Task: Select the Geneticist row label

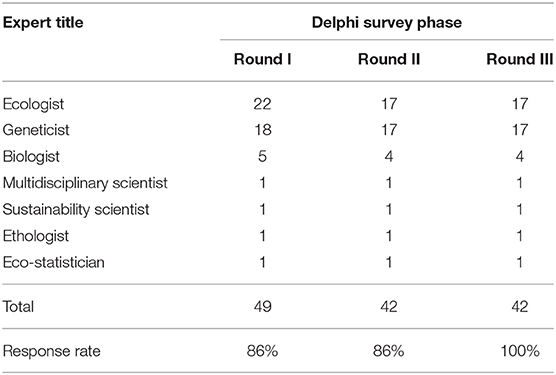Action: pyautogui.click(x=36, y=130)
